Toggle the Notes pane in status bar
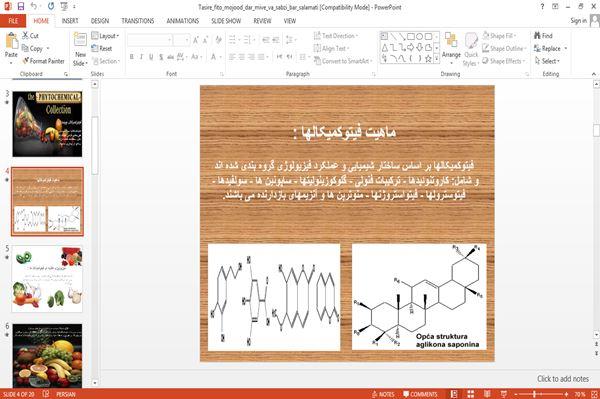 tap(383, 394)
